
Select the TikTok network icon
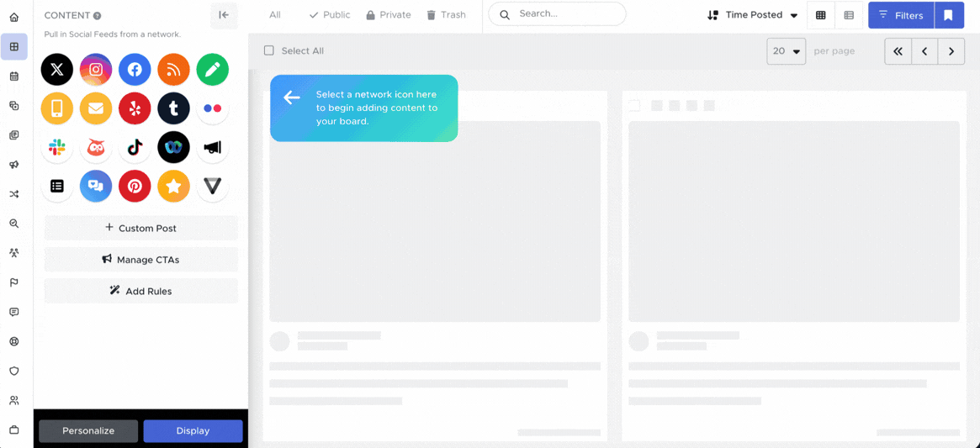pos(135,147)
